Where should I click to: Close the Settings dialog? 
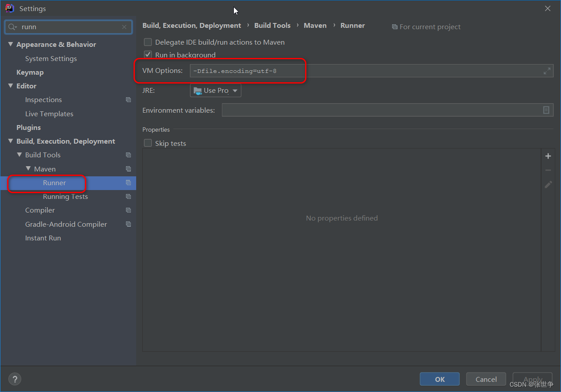[x=548, y=8]
